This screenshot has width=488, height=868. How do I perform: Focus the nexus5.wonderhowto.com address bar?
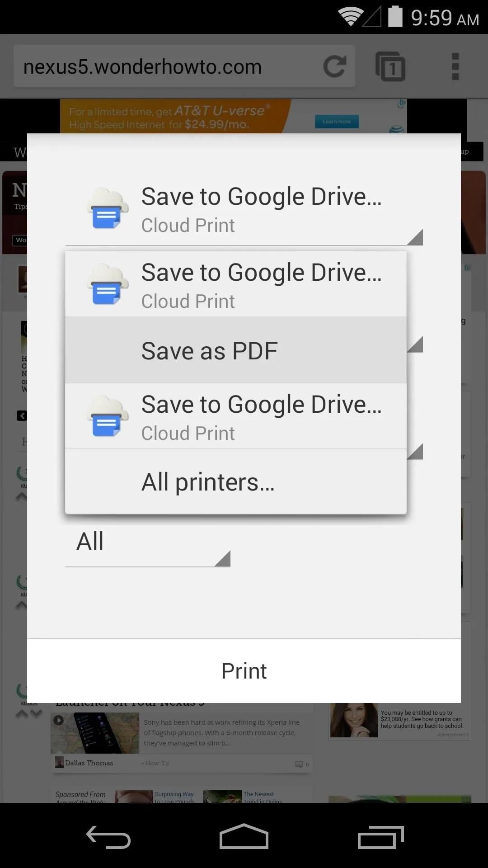[x=184, y=66]
